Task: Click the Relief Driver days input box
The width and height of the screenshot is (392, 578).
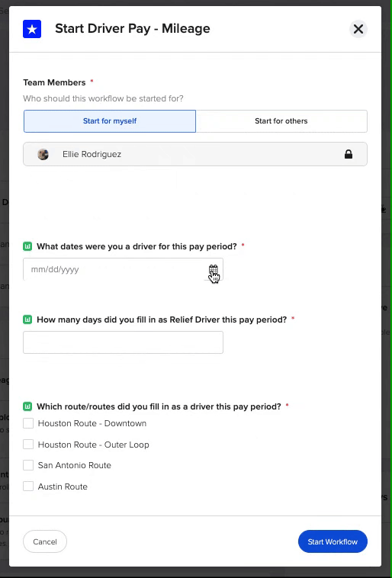Action: pos(123,342)
